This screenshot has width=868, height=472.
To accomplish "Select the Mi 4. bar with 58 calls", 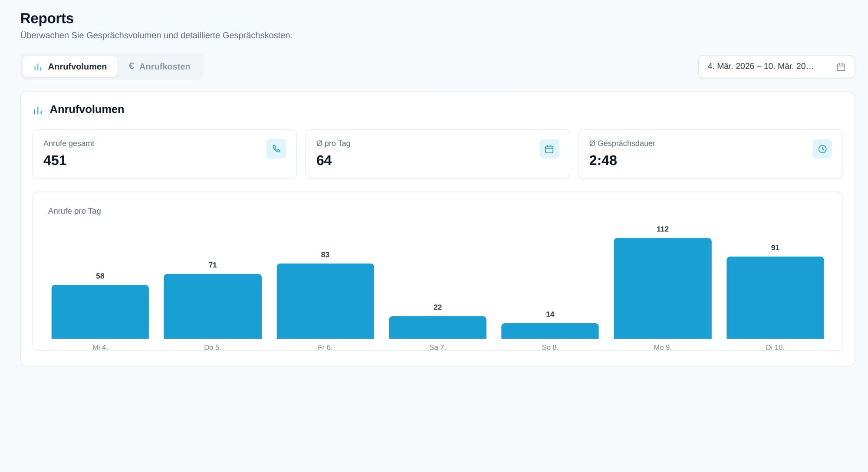I will click(100, 312).
